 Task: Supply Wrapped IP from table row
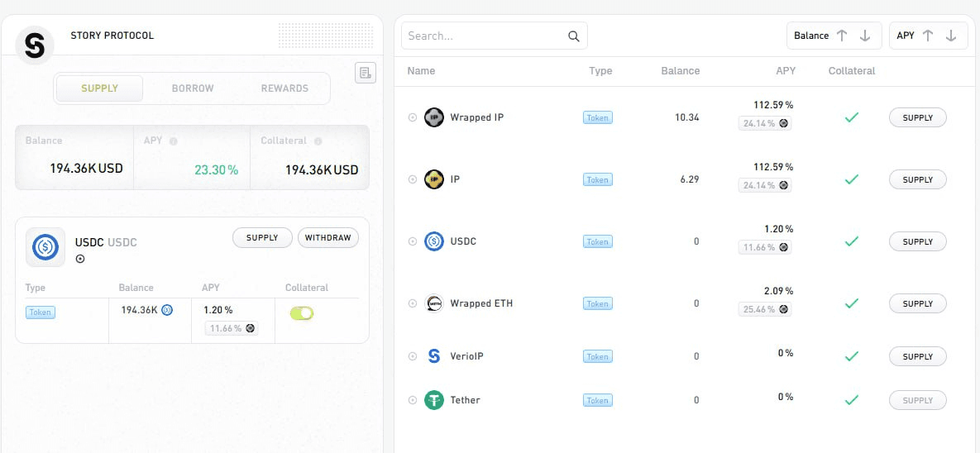click(917, 117)
